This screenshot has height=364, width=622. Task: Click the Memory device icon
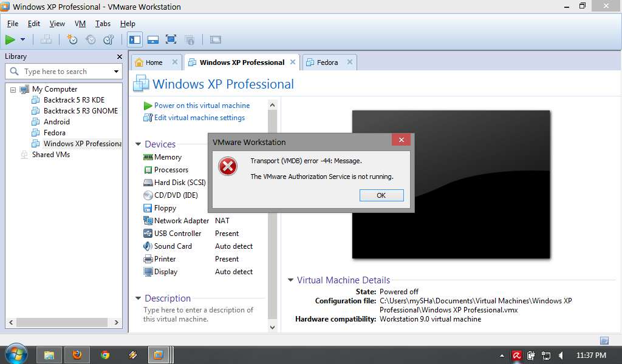[148, 157]
